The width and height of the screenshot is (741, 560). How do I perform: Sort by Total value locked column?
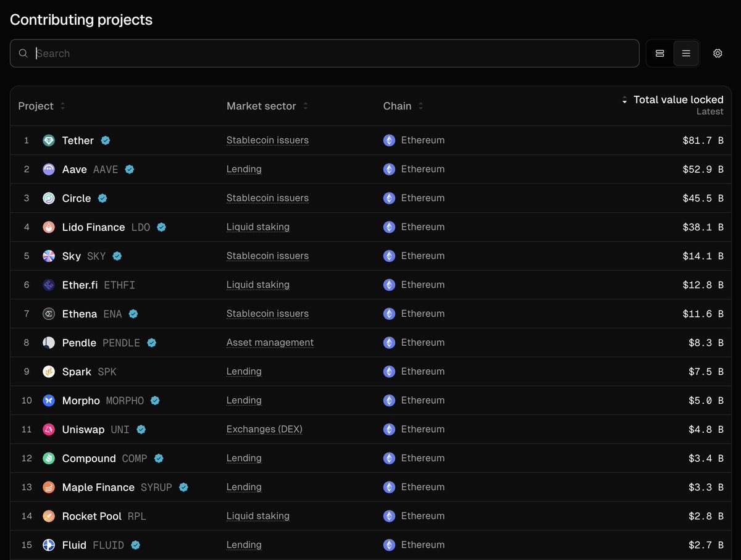click(672, 100)
